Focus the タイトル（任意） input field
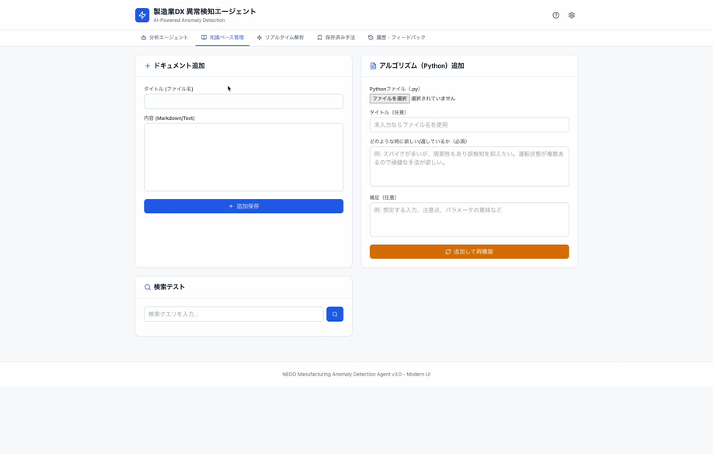Image resolution: width=714 pixels, height=454 pixels. point(469,125)
